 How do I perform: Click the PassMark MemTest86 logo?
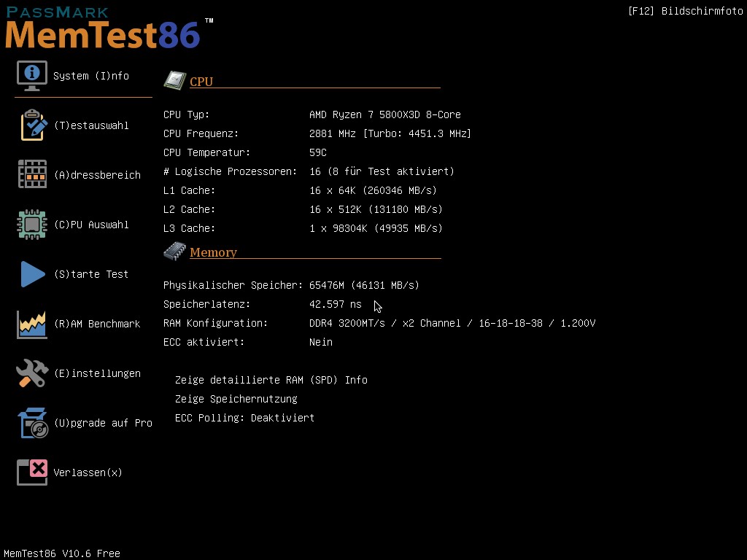(109, 28)
